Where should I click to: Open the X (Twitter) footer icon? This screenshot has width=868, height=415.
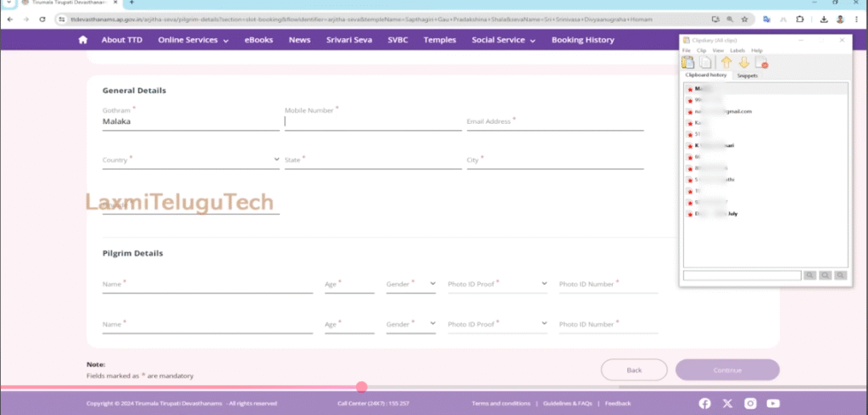[x=726, y=403]
